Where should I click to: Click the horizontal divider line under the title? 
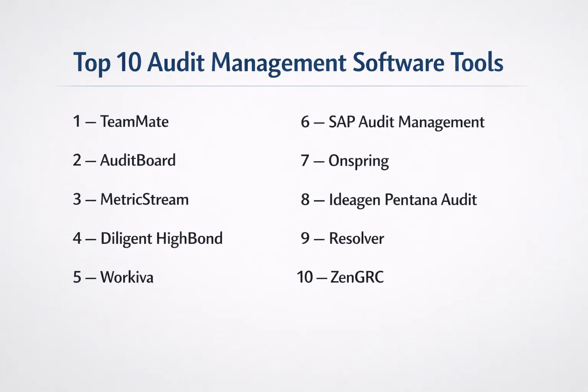[x=291, y=86]
